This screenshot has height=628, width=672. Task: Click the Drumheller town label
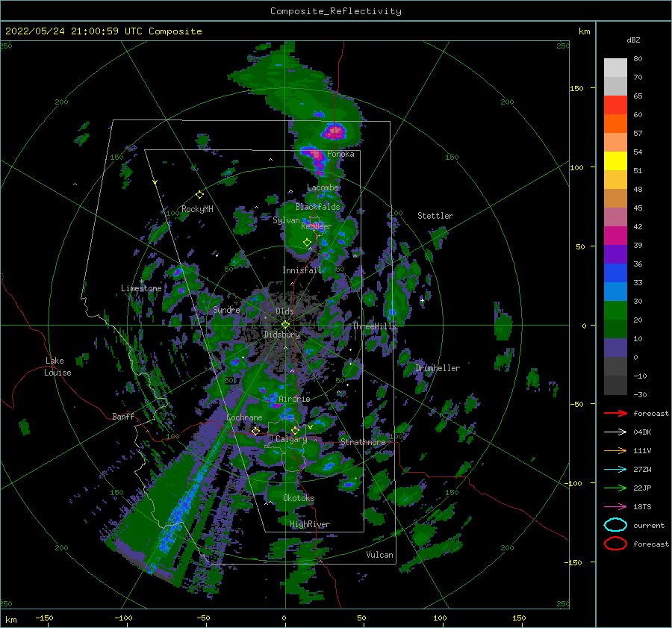tap(438, 368)
